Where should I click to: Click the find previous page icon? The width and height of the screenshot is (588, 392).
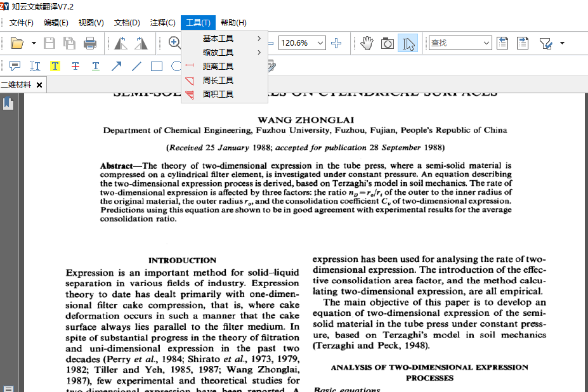click(x=502, y=43)
